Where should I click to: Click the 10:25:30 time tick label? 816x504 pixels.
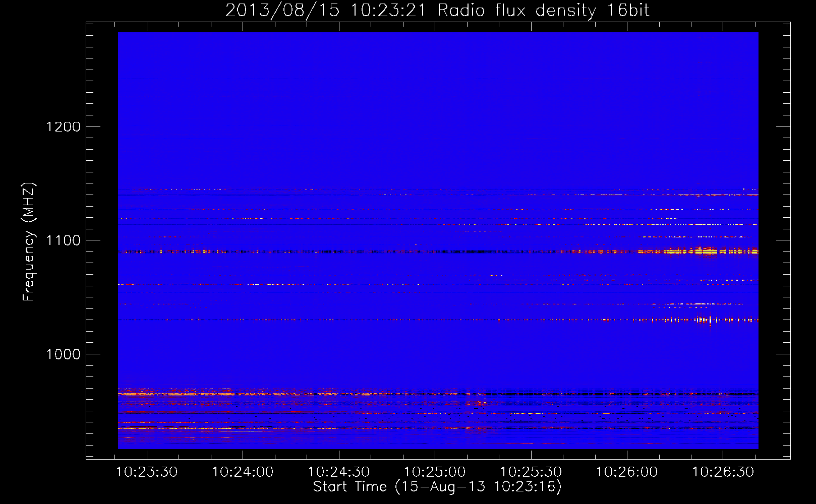[531, 472]
